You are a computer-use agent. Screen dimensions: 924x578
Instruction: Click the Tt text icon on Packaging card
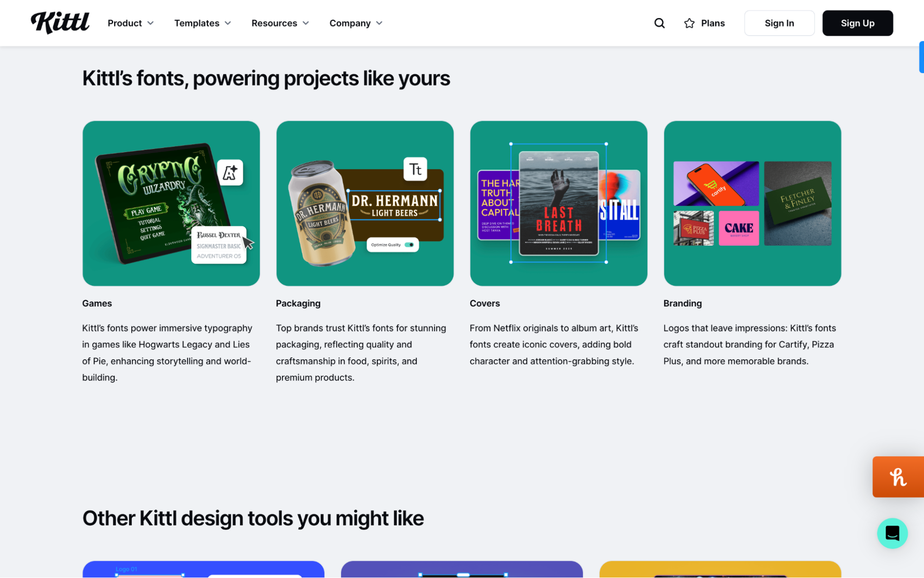(415, 169)
